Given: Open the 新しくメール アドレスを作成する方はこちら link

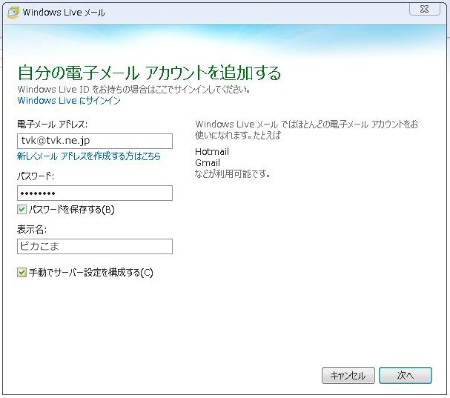Looking at the screenshot, I should [89, 156].
